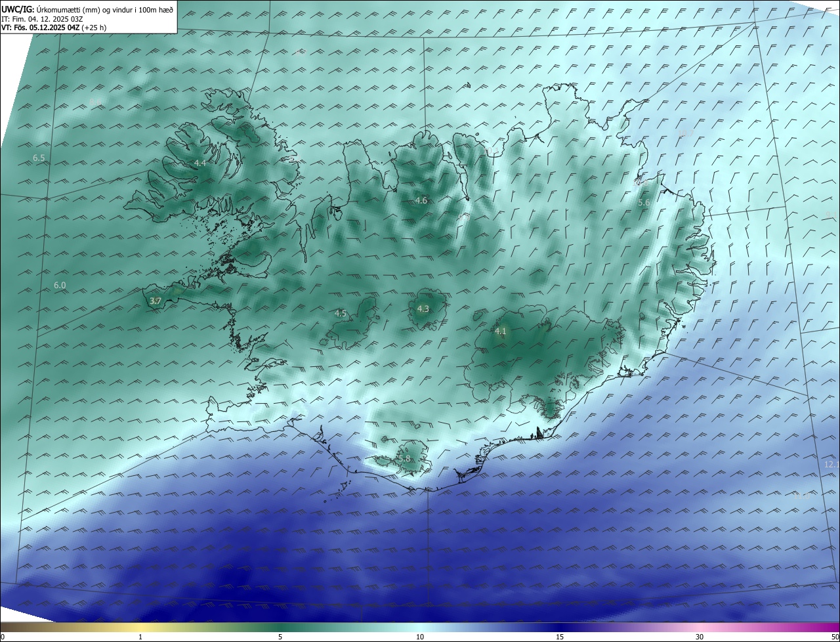Click the 4.3 value label on the glacier

click(423, 309)
